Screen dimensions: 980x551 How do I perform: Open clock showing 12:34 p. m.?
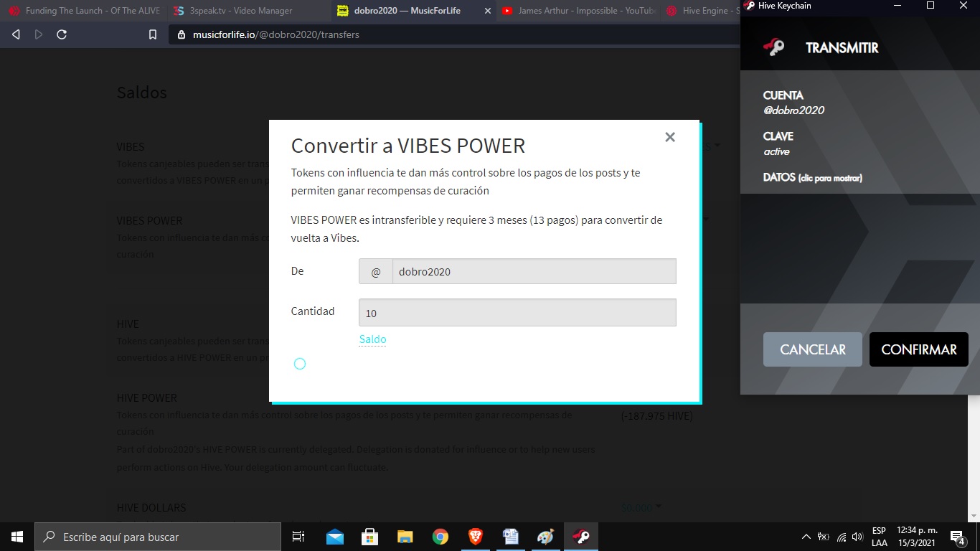[917, 537]
